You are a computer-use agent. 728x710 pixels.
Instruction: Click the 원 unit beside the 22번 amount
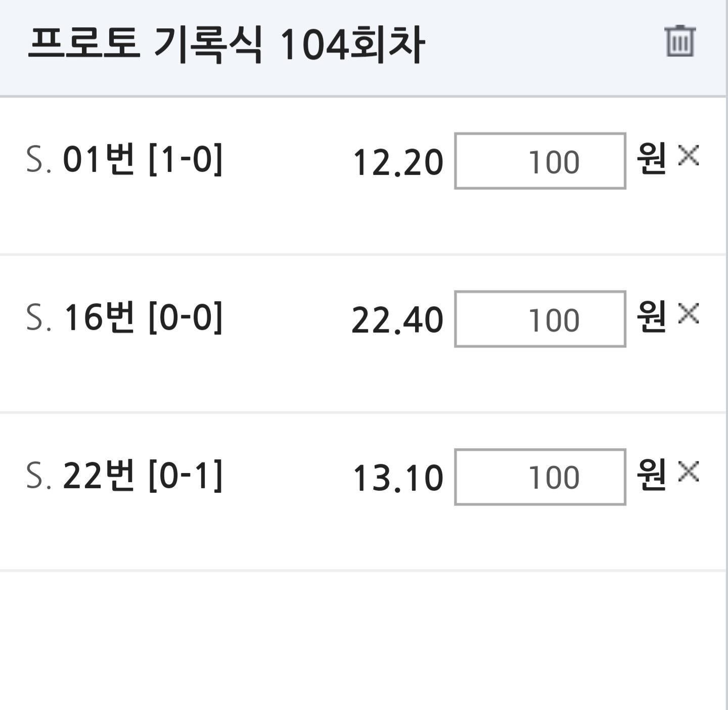[x=651, y=475]
